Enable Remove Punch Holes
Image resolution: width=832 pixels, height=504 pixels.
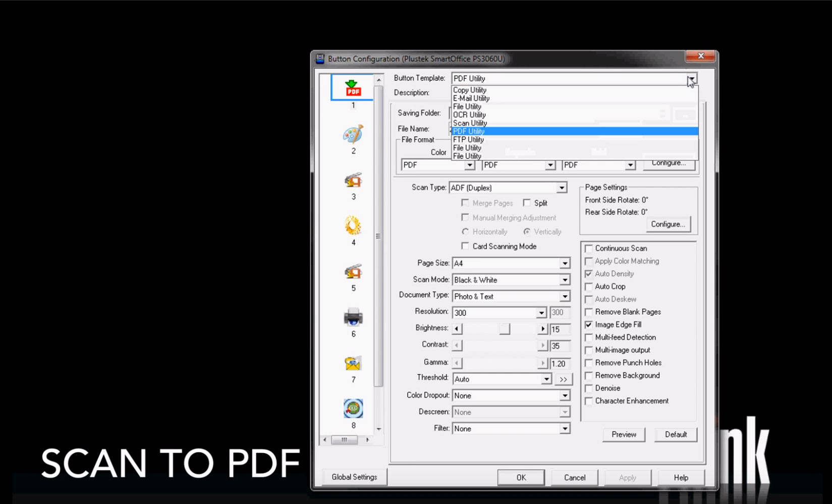tap(588, 363)
